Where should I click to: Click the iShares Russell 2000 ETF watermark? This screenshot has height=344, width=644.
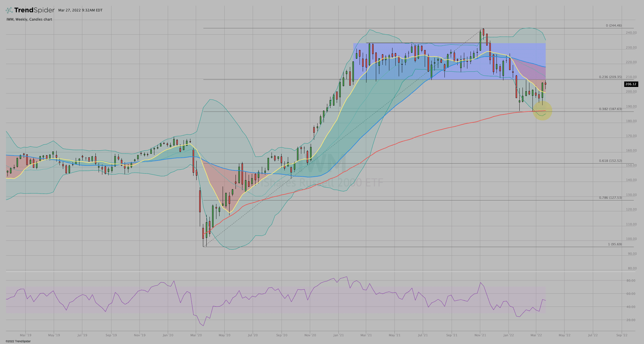[322, 183]
